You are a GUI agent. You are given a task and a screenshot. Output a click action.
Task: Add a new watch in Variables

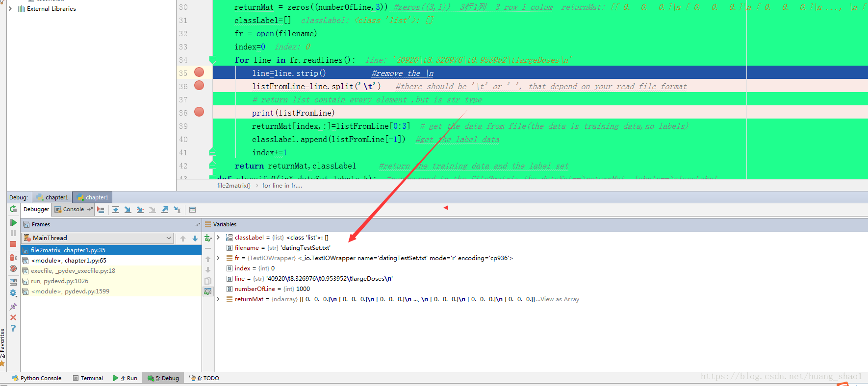click(x=208, y=238)
